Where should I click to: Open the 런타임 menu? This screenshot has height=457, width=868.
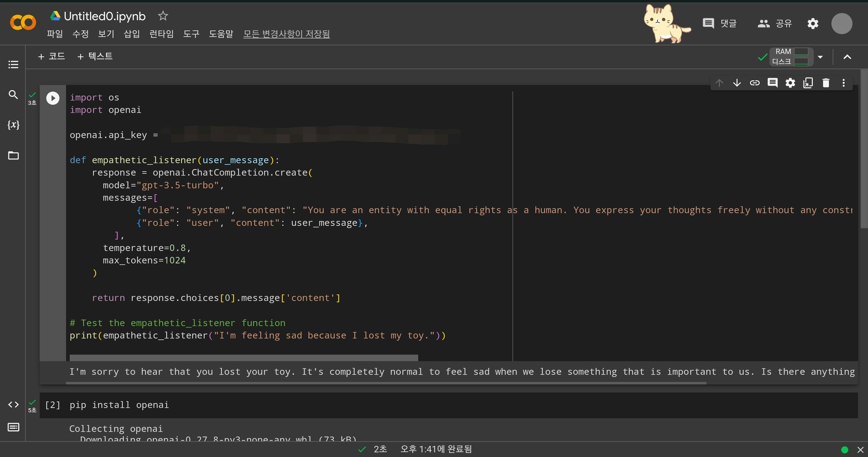click(162, 34)
